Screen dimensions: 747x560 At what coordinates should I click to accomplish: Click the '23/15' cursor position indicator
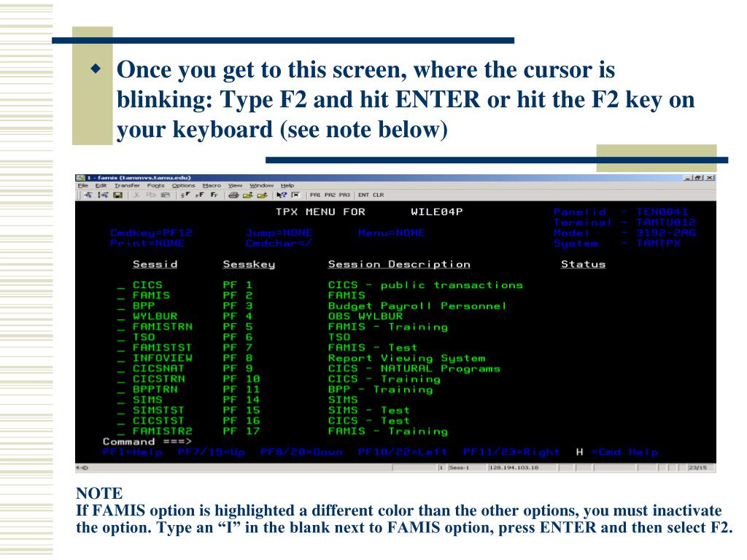pyautogui.click(x=697, y=468)
